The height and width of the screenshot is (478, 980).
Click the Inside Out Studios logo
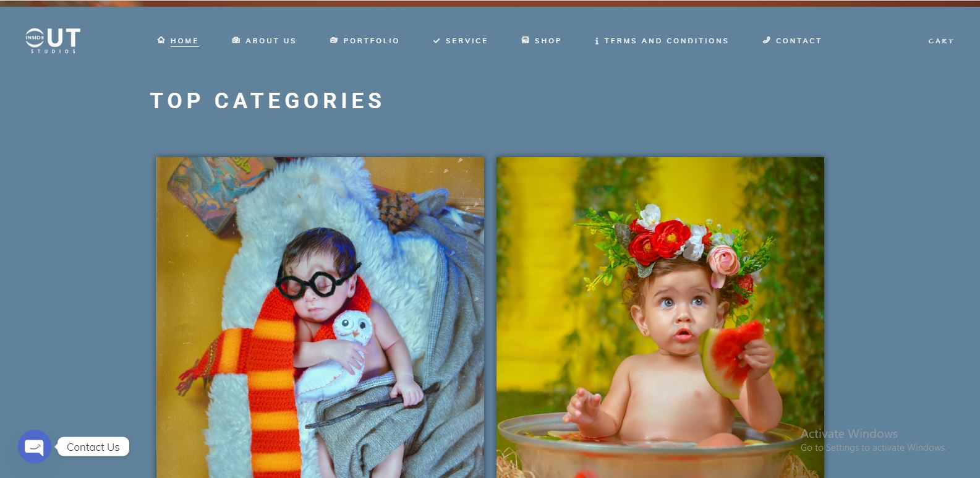[53, 40]
